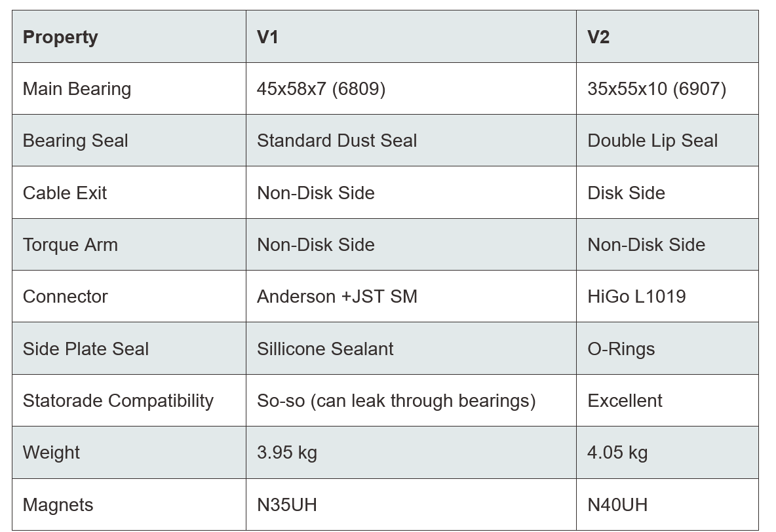Screen dimensions: 776x532
Task: Click the 35x55x10 (6907) cell
Action: point(656,89)
